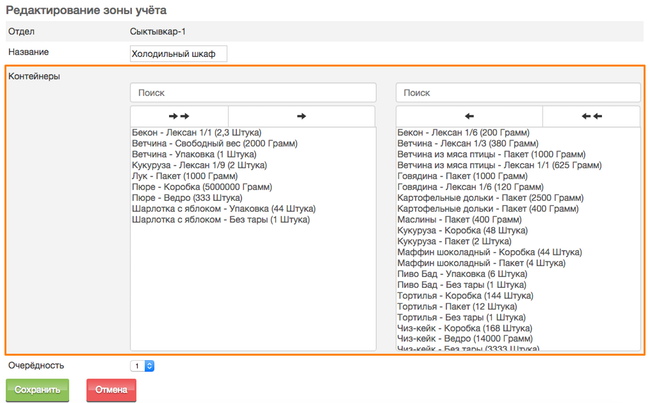Move all containers left with double arrow
650x403 pixels.
[592, 117]
